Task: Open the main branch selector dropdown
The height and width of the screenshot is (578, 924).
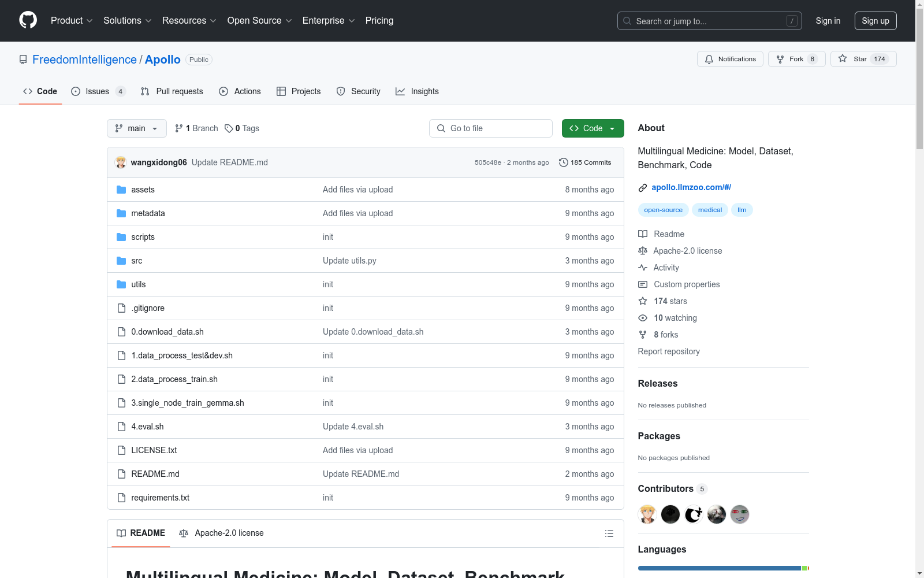Action: tap(137, 128)
